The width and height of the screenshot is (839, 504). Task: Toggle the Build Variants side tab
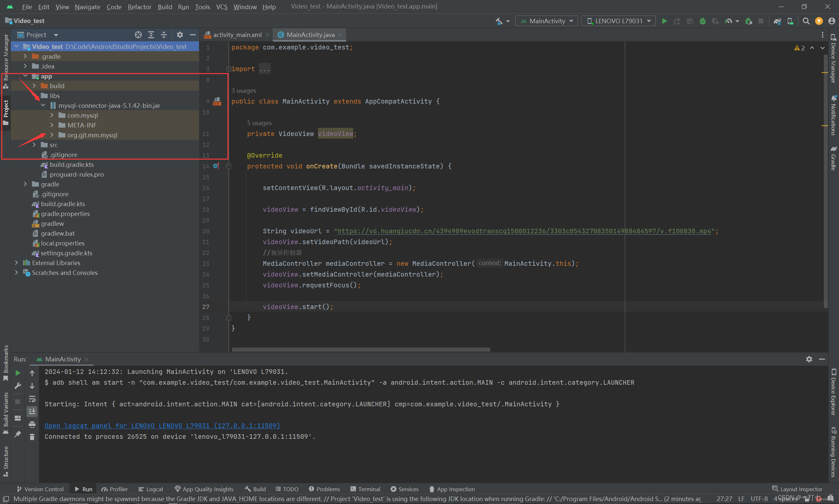pyautogui.click(x=6, y=413)
